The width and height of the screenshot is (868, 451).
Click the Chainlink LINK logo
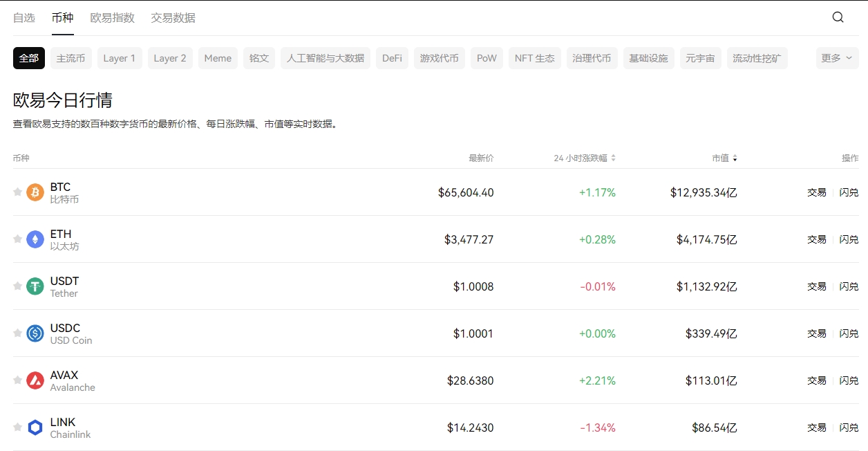(35, 427)
